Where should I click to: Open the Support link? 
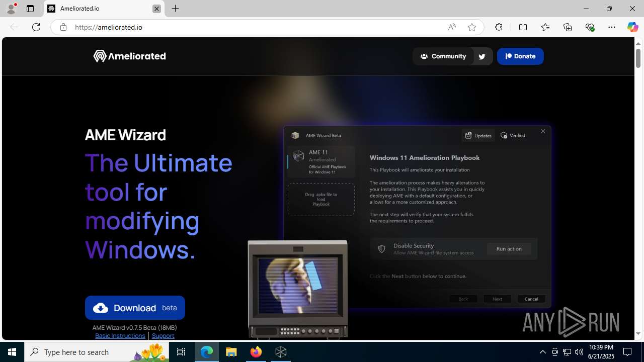click(x=163, y=335)
